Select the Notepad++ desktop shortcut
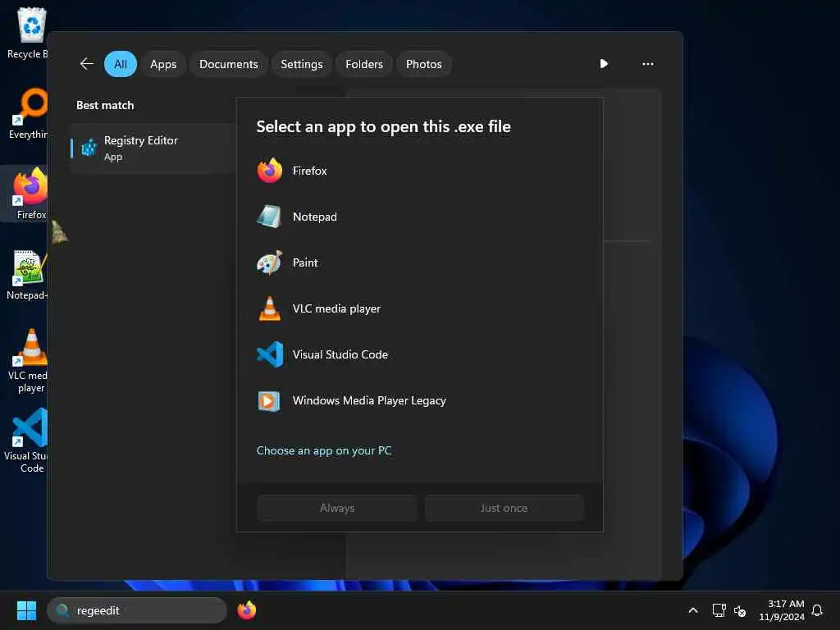This screenshot has width=840, height=630. [x=27, y=275]
